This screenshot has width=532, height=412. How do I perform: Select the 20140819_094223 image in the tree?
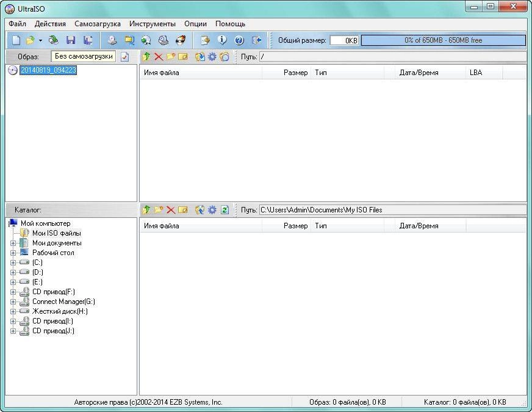[x=48, y=70]
